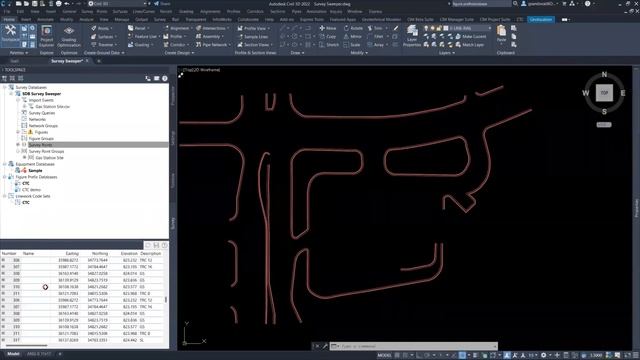Image resolution: width=640 pixels, height=360 pixels.
Task: Click the Customization gear in status bar
Action: tap(543, 355)
